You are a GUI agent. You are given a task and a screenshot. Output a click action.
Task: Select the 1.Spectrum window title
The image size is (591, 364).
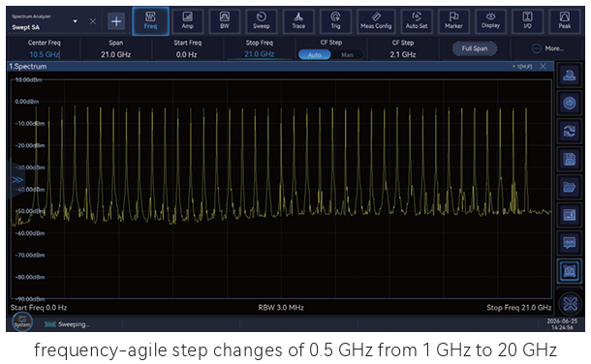click(x=28, y=66)
